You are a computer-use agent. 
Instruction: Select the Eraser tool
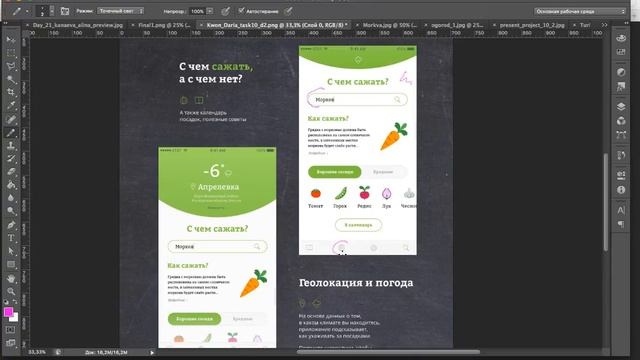point(11,171)
